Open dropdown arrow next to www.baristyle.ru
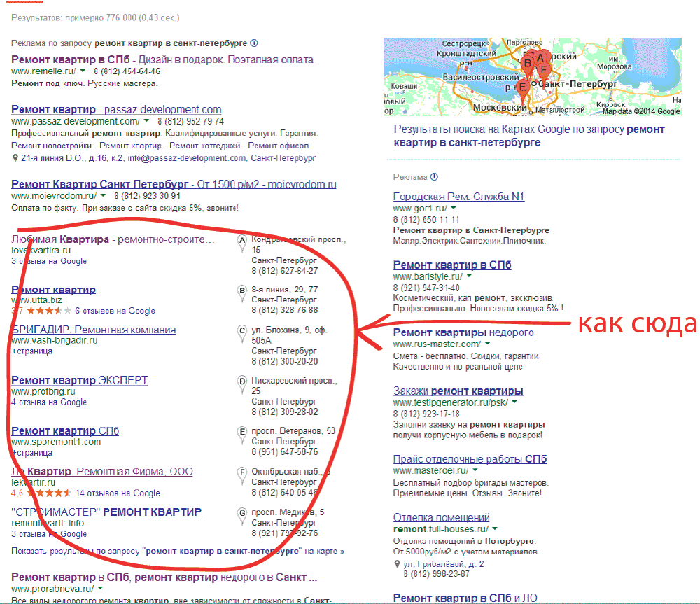Screen dimensions: 700x604 469,276
